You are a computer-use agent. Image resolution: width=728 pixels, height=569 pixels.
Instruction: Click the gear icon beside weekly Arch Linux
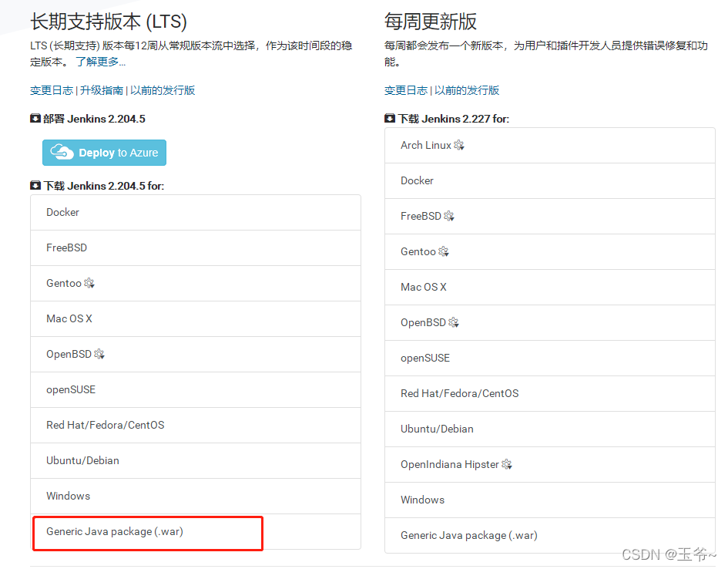tap(459, 146)
